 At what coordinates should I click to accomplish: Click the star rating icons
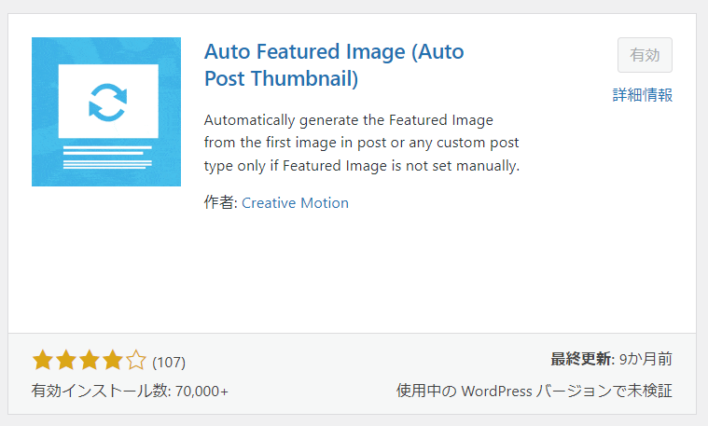point(89,360)
